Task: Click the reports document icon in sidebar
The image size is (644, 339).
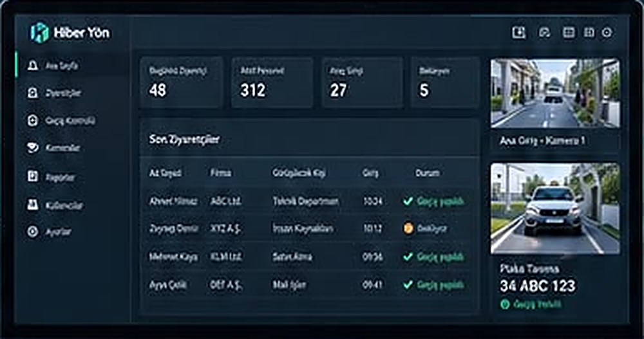Action: coord(32,176)
